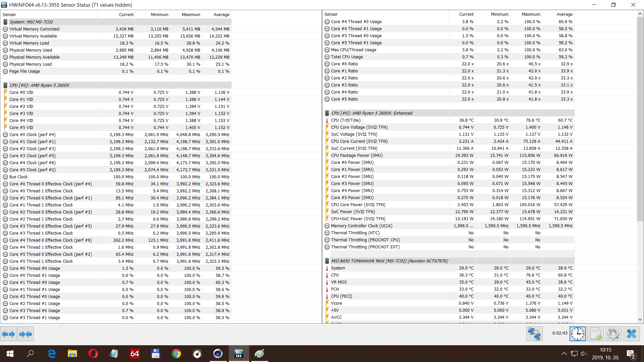Click the Vcore voltage icon
The height and width of the screenshot is (362, 644).
coord(327,303)
